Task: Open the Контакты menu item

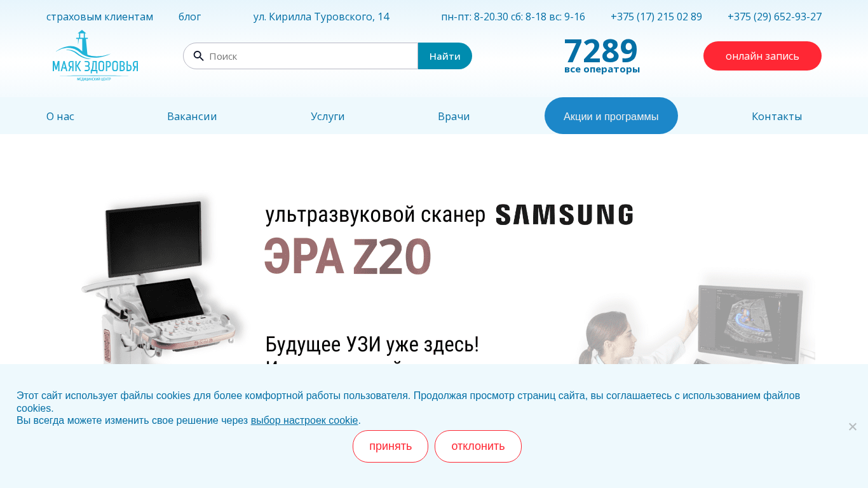Action: pos(776,116)
